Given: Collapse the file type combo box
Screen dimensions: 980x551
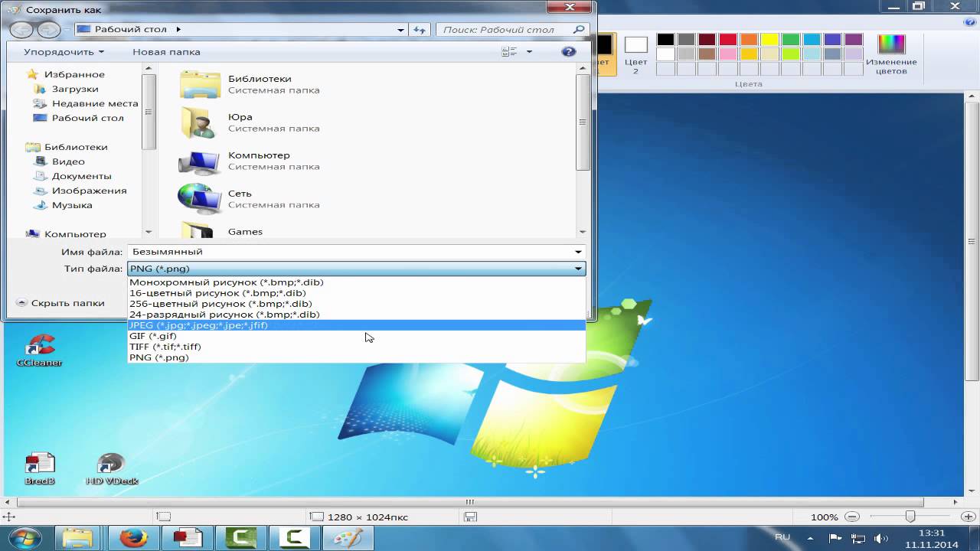Looking at the screenshot, I should tap(579, 269).
